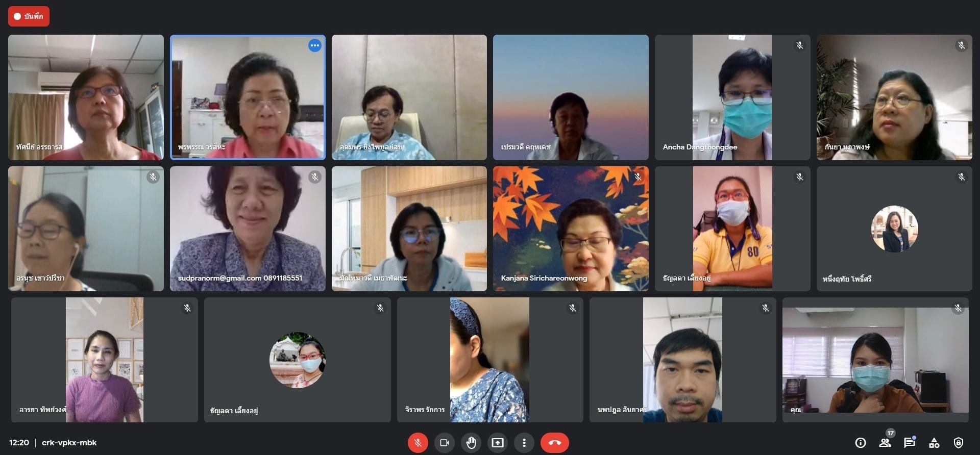
Task: Open the chat panel
Action: [909, 443]
